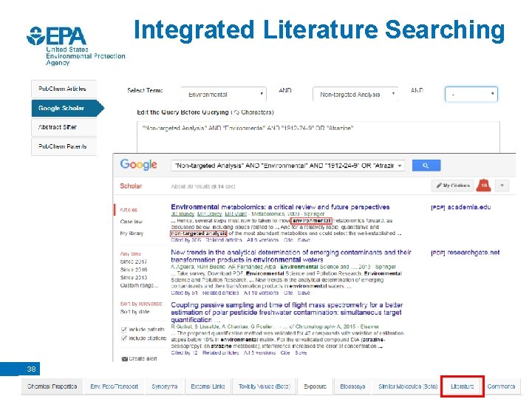Click the red notification bell icon

[x=483, y=185]
